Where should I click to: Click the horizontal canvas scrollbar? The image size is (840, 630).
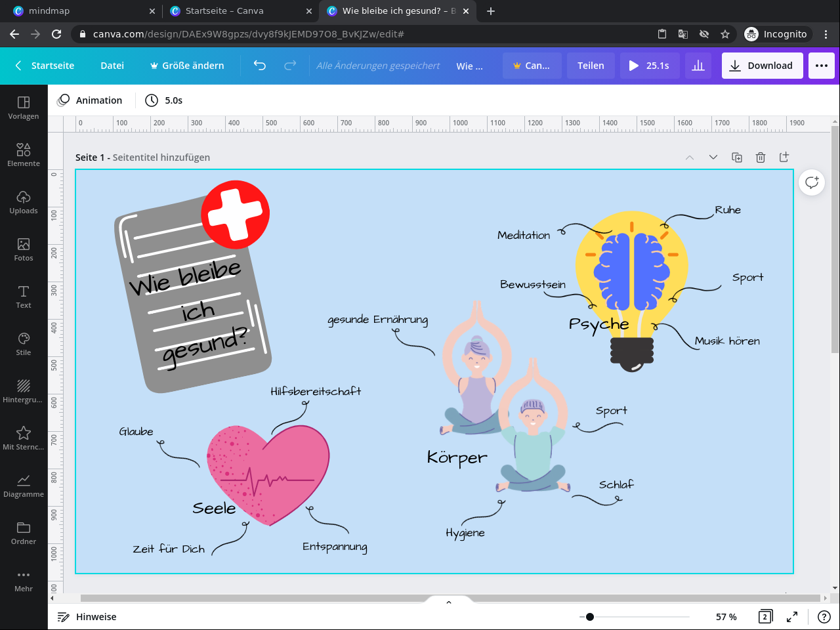click(451, 598)
